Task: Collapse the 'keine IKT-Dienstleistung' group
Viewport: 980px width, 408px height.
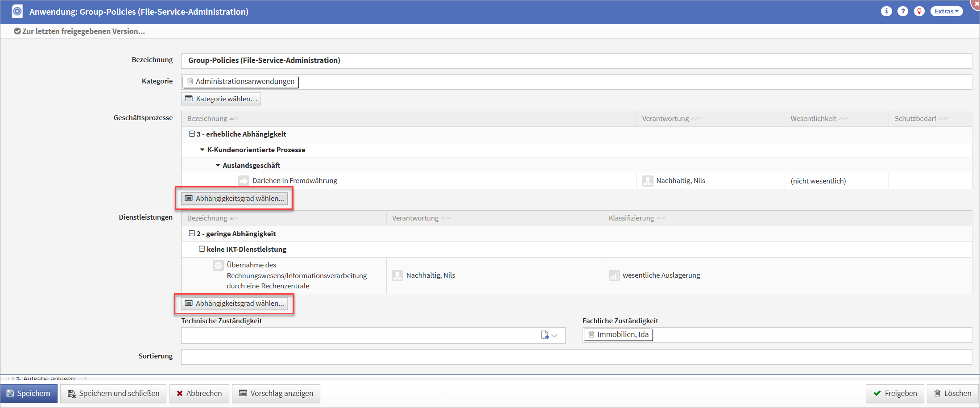Action: [202, 249]
